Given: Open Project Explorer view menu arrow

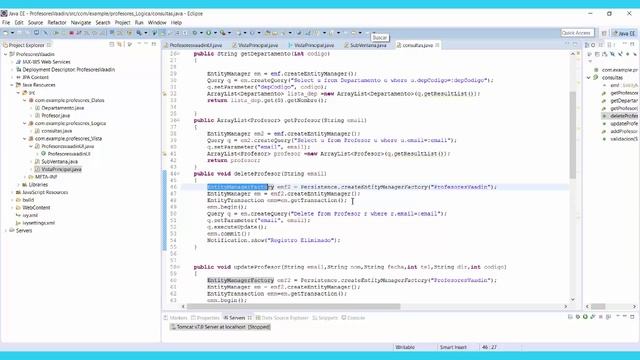Looking at the screenshot, I should tap(129, 44).
